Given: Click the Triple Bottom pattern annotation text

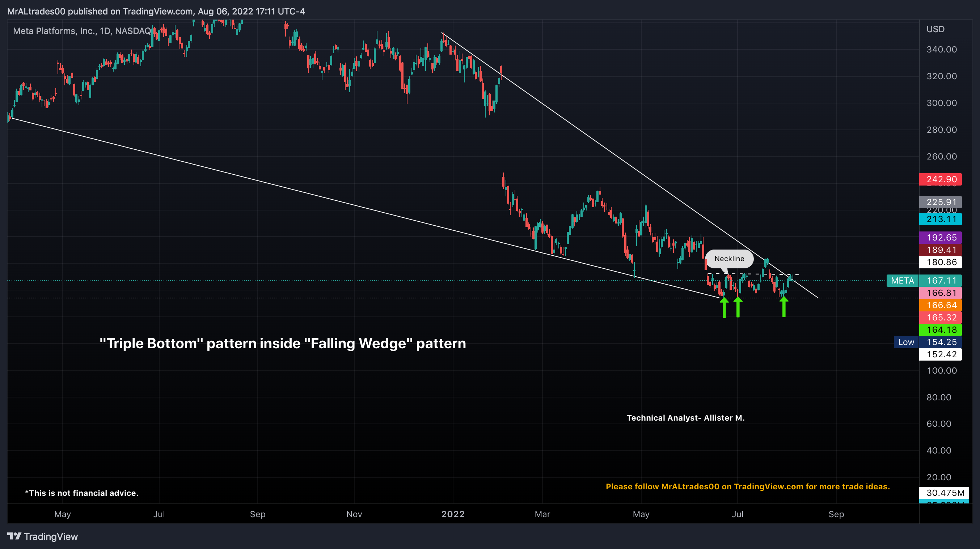Looking at the screenshot, I should pos(283,343).
